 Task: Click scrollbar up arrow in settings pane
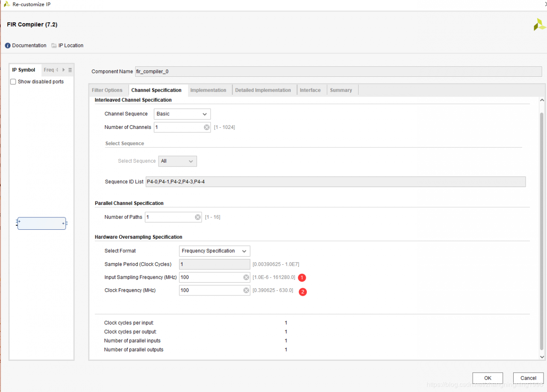tap(542, 100)
